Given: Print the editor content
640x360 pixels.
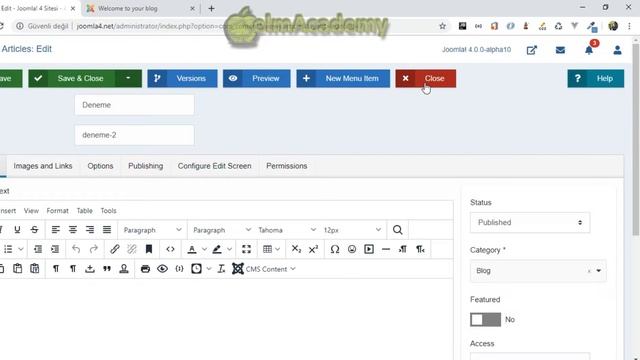Looking at the screenshot, I should pos(145,269).
